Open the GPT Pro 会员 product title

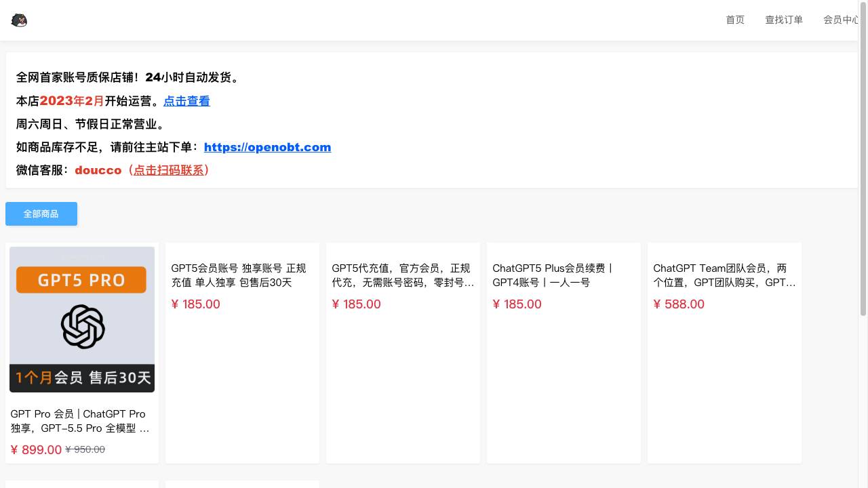coord(80,421)
